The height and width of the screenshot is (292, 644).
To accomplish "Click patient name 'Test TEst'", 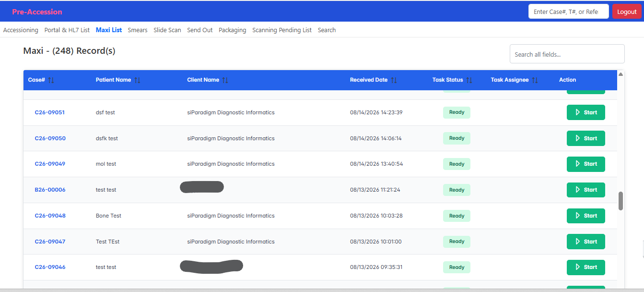I will point(107,242).
